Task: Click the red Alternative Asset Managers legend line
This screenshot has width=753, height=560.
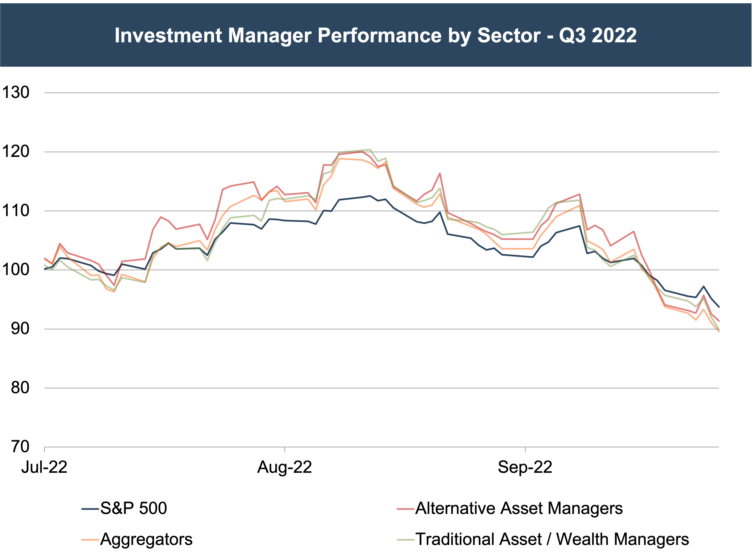Action: pyautogui.click(x=405, y=509)
